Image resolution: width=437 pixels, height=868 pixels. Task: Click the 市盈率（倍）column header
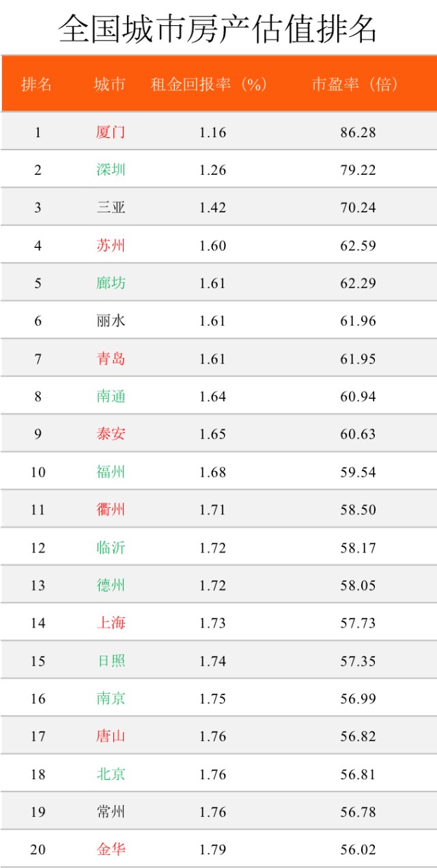click(355, 85)
